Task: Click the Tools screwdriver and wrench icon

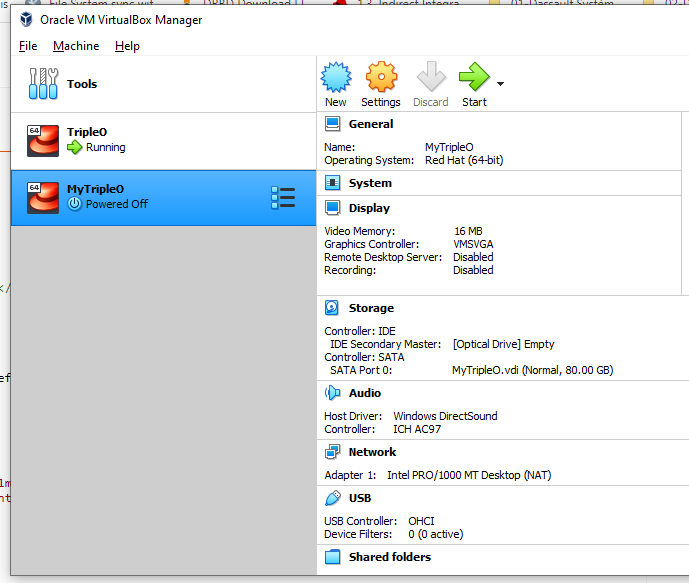Action: [x=43, y=83]
